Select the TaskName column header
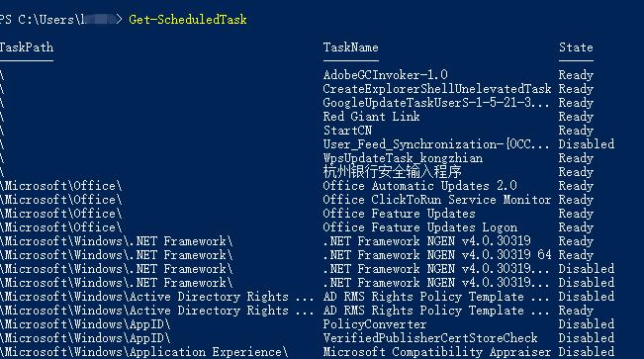The image size is (644, 359). tap(350, 47)
